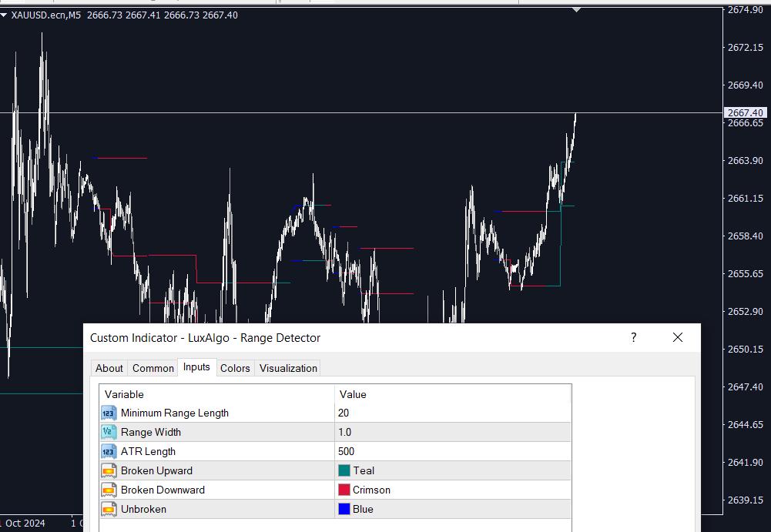Screen dimensions: 771x532
Task: Click the Broken Downward color parameter icon
Action: [109, 490]
